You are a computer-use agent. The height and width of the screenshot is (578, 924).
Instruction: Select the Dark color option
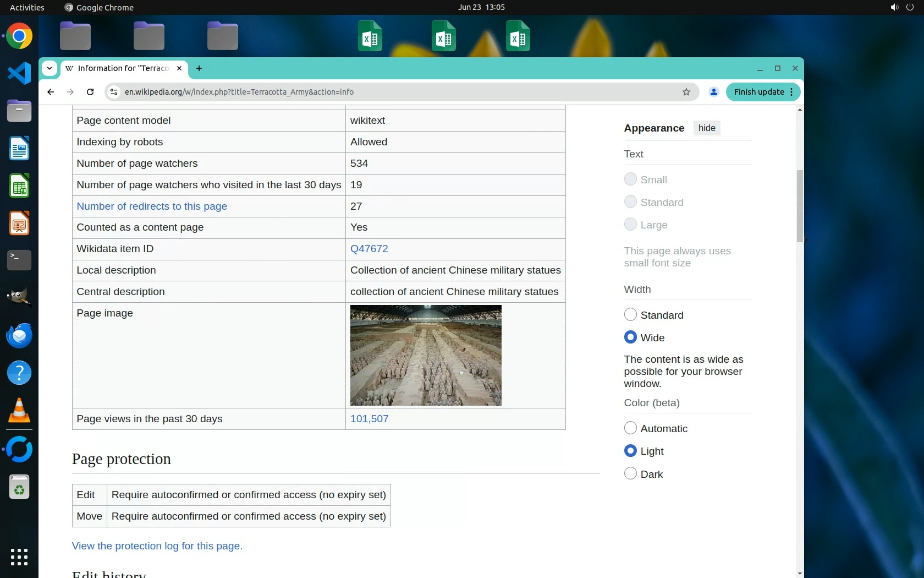pos(630,473)
